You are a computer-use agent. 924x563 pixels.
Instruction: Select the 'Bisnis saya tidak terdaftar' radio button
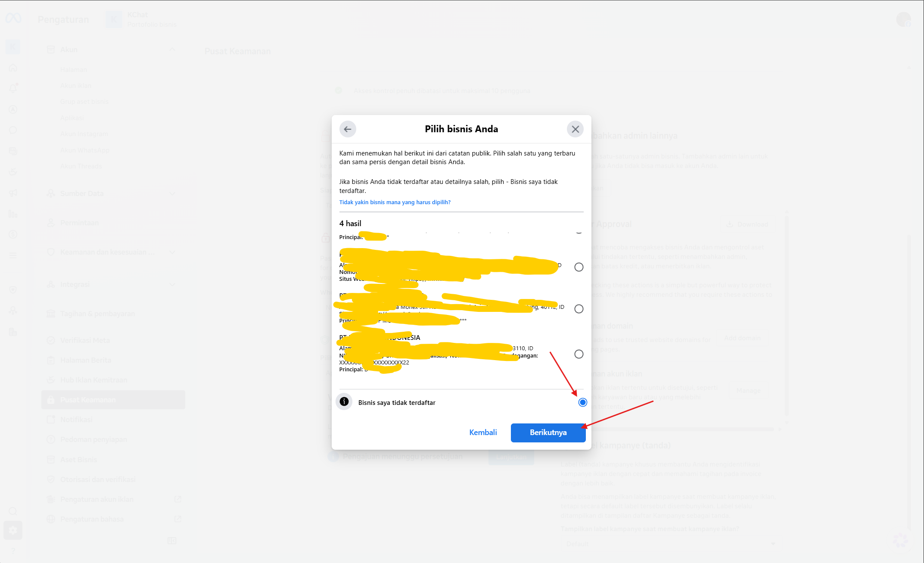pyautogui.click(x=582, y=402)
